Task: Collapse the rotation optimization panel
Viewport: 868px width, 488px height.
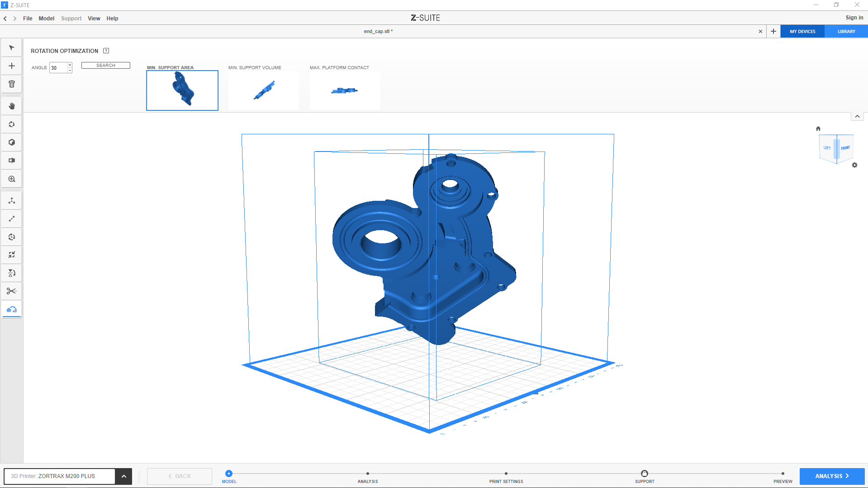Action: pos(857,116)
